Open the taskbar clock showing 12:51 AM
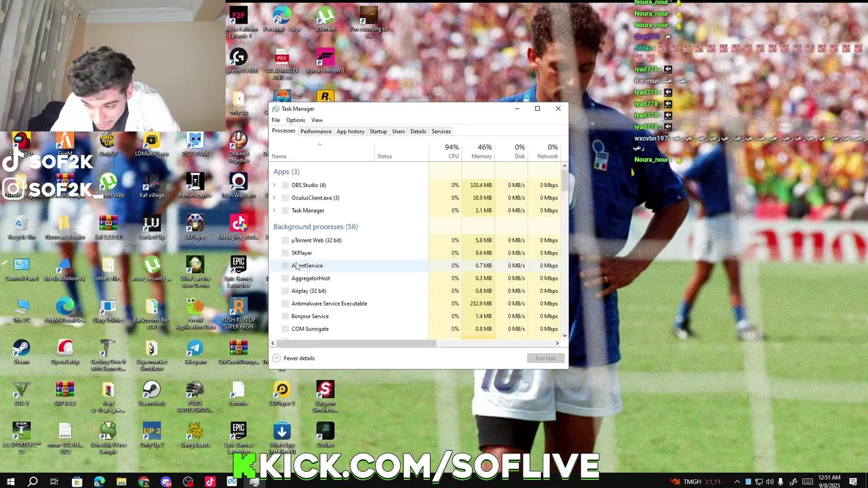868x488 pixels. [x=829, y=482]
